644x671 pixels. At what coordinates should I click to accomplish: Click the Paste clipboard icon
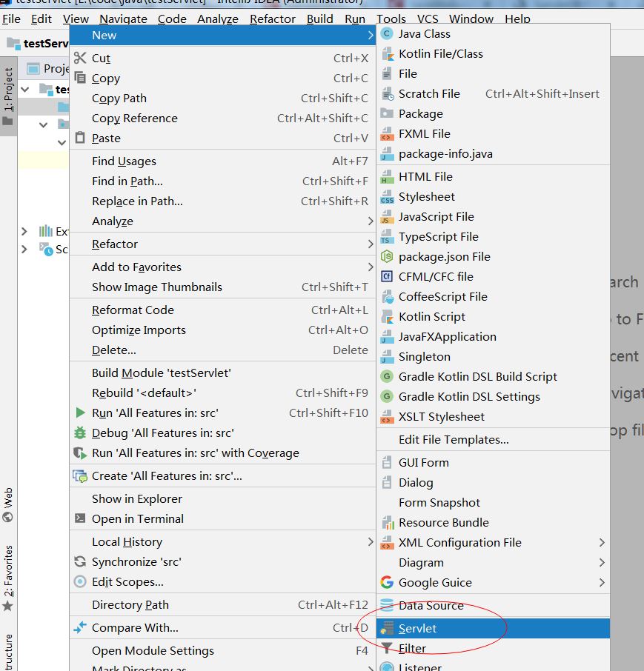pyautogui.click(x=80, y=138)
